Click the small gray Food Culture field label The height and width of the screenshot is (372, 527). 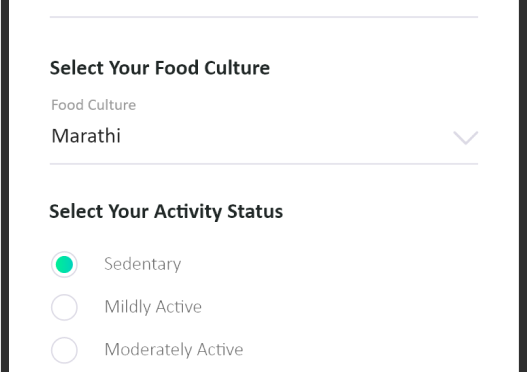point(93,105)
